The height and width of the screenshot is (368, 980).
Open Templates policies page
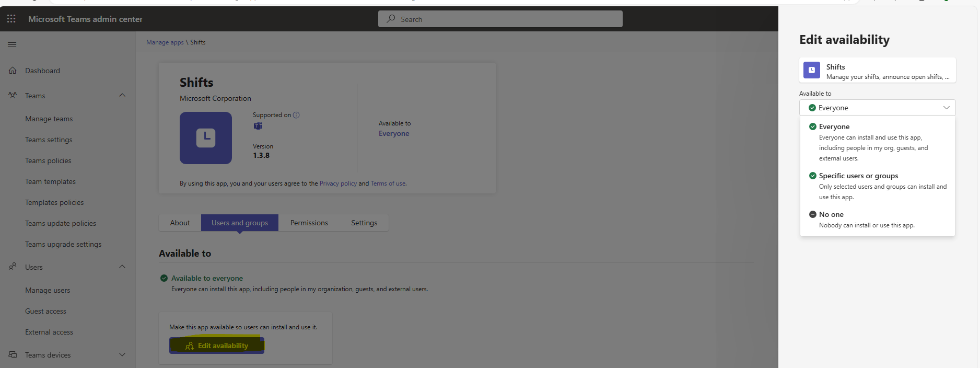[x=54, y=202]
